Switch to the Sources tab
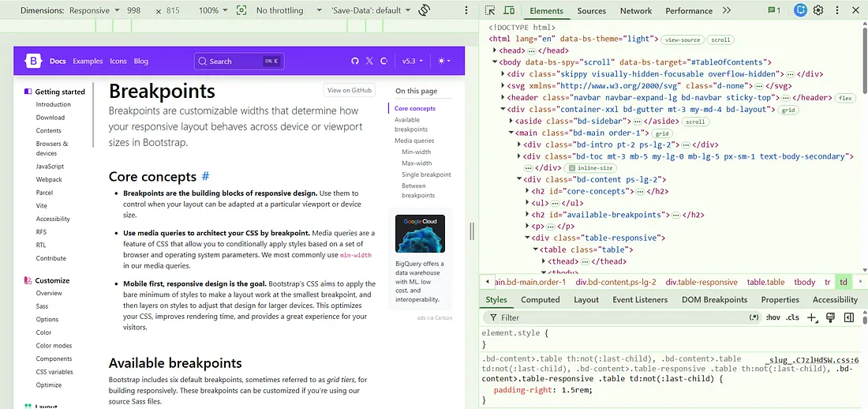This screenshot has width=868, height=409. tap(592, 10)
